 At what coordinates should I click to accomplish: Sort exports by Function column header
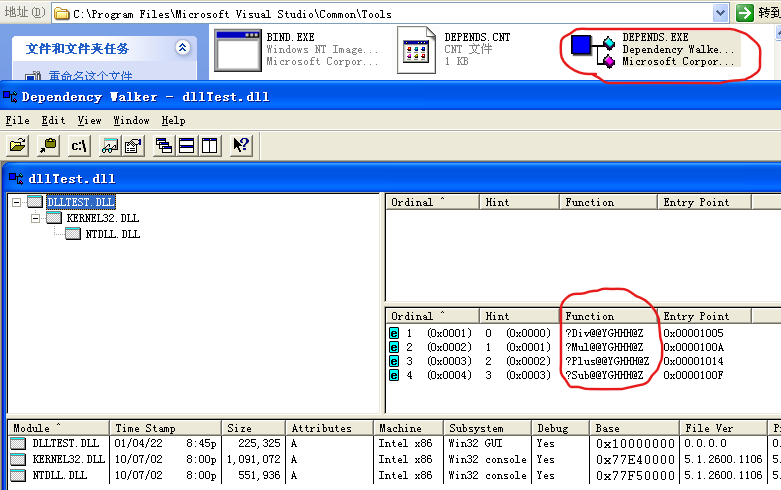[x=608, y=316]
